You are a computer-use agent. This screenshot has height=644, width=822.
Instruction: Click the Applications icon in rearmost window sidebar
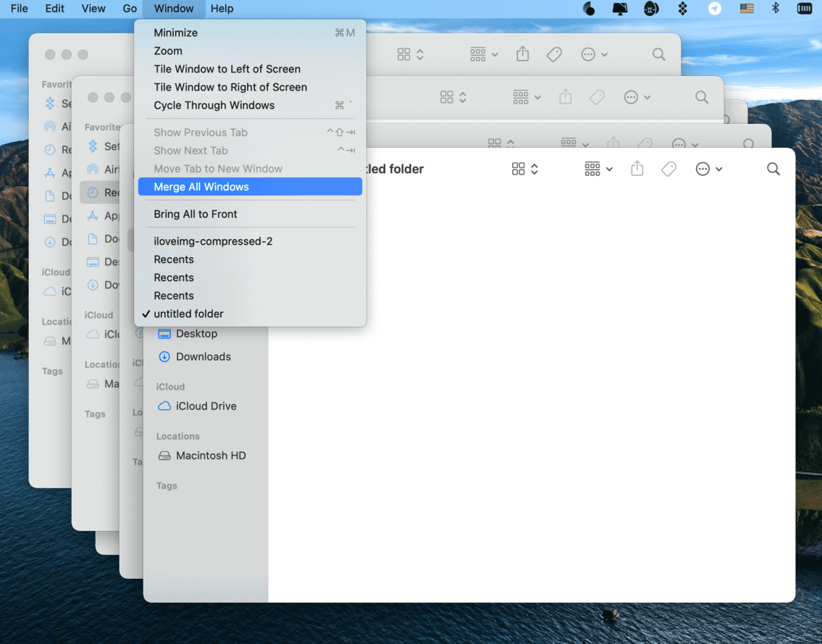pyautogui.click(x=50, y=172)
